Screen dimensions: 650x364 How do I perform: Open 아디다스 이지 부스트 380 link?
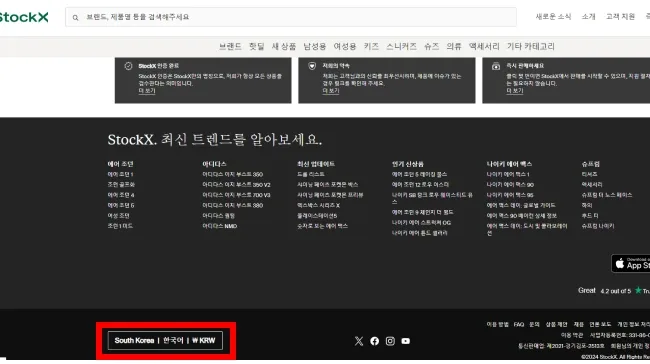(233, 206)
